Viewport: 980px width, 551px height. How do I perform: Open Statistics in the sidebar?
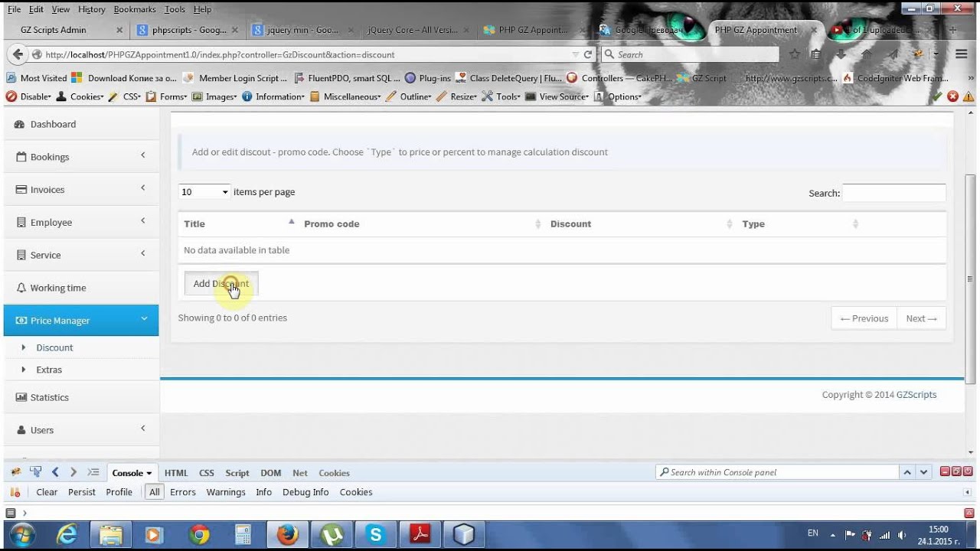coord(81,397)
